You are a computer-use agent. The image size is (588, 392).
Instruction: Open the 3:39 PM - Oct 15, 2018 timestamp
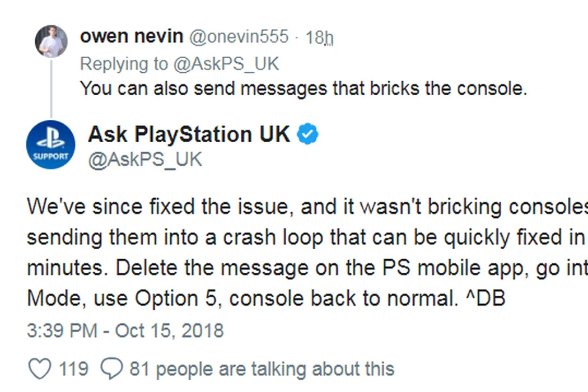pyautogui.click(x=125, y=330)
